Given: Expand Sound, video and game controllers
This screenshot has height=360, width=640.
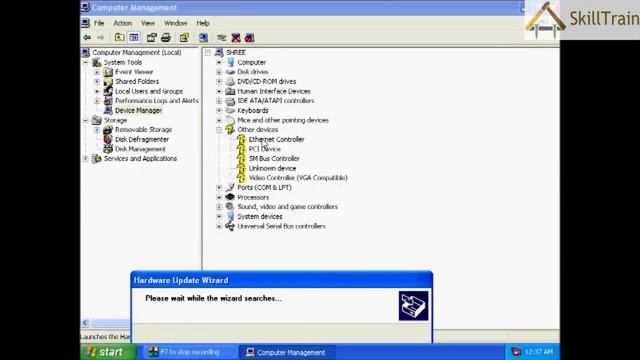Looking at the screenshot, I should click(219, 207).
